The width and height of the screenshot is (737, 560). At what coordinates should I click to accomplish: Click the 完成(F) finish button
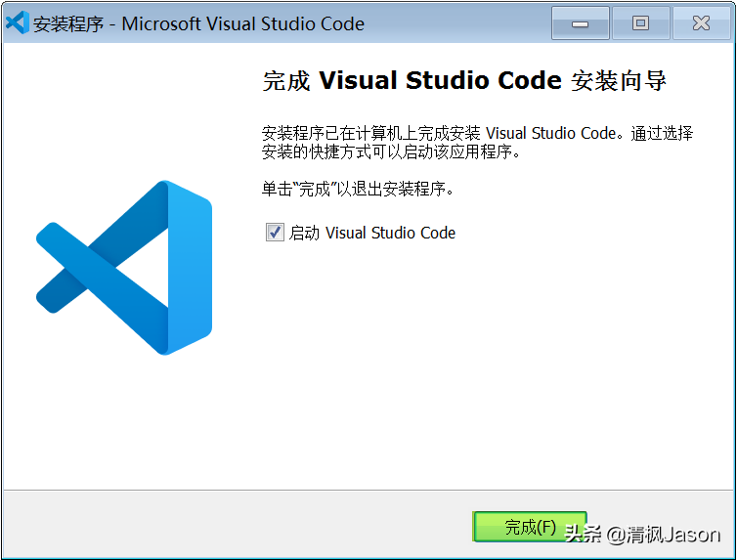[530, 527]
